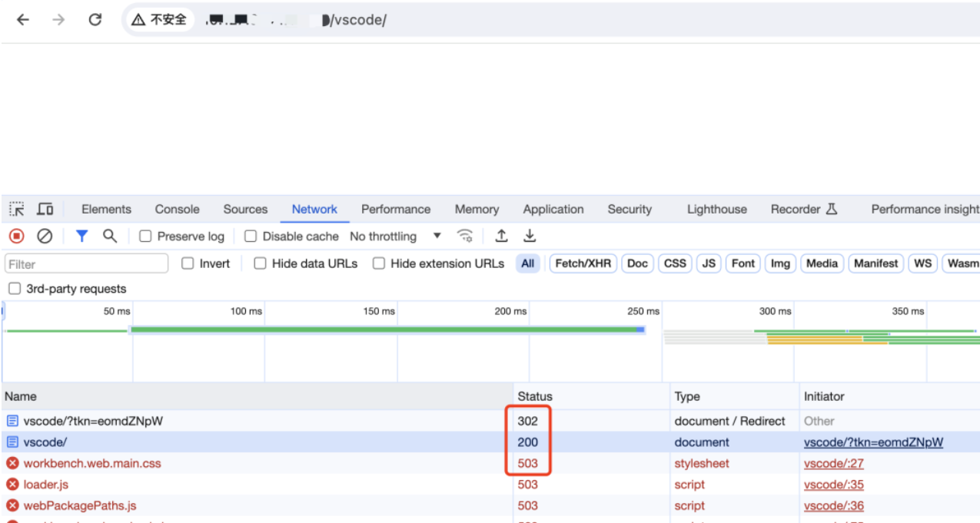
Task: Import HAR file with upload icon
Action: point(501,236)
